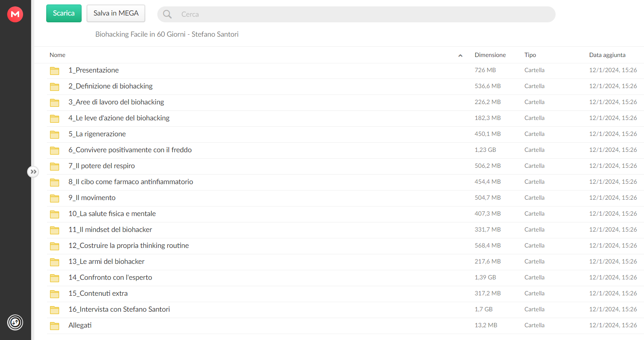
Task: Select 13_Le armi del biohacker name
Action: point(106,261)
